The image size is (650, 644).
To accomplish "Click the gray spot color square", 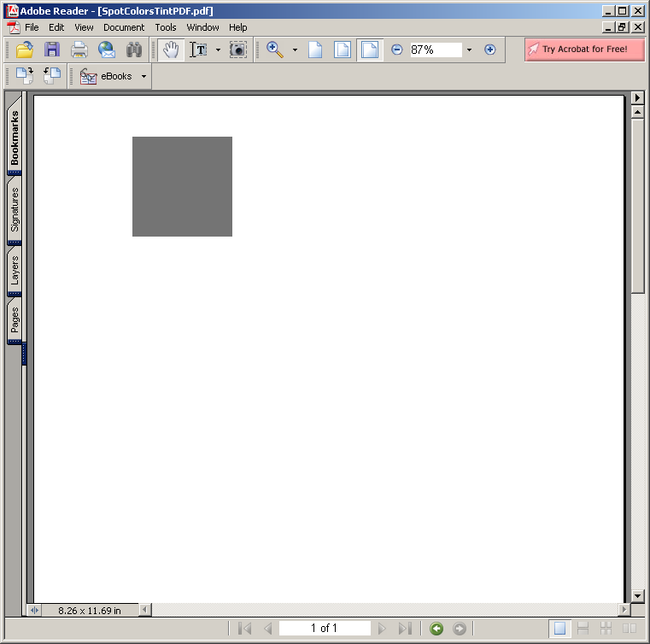I will [183, 186].
